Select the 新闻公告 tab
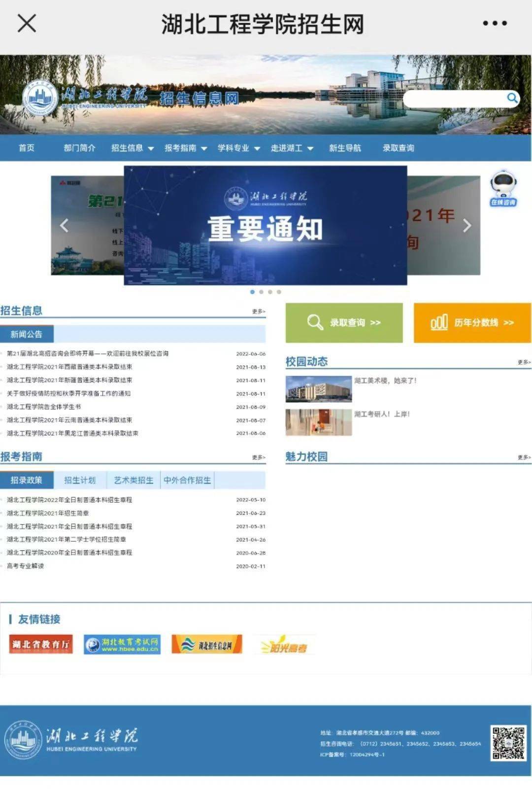The width and height of the screenshot is (532, 793). point(27,334)
